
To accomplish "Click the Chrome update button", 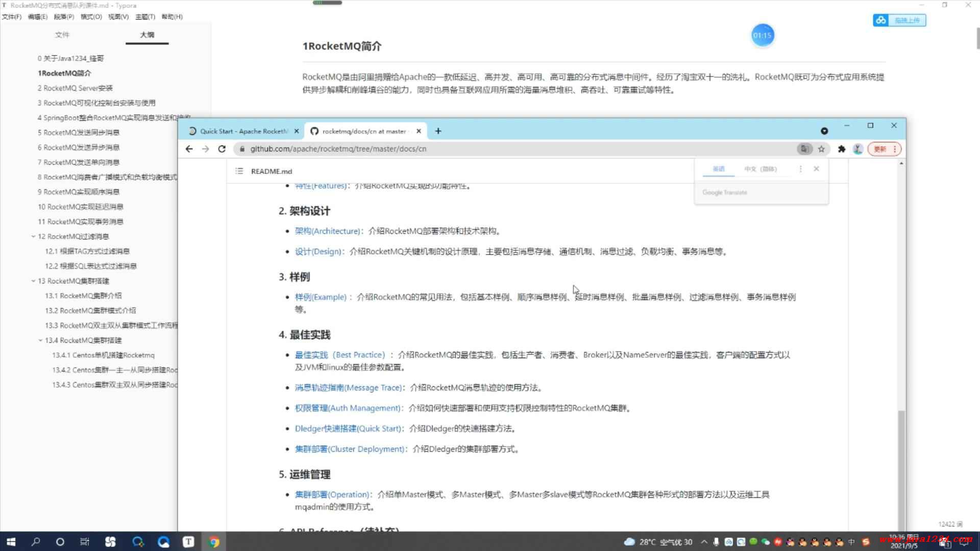I will [885, 149].
